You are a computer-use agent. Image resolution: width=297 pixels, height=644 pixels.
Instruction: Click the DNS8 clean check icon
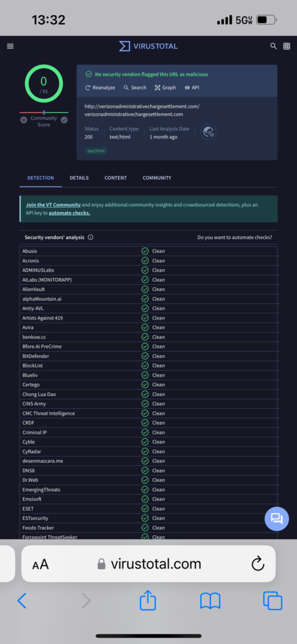tap(145, 470)
